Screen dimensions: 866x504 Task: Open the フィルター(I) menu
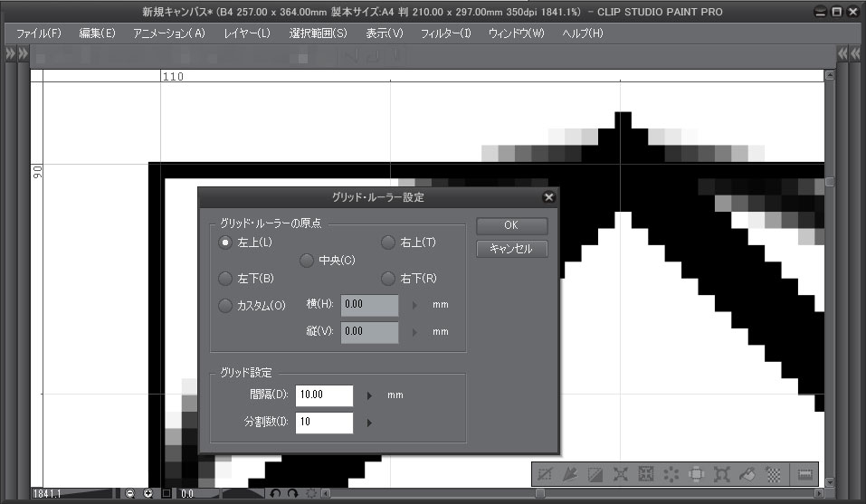(x=445, y=33)
